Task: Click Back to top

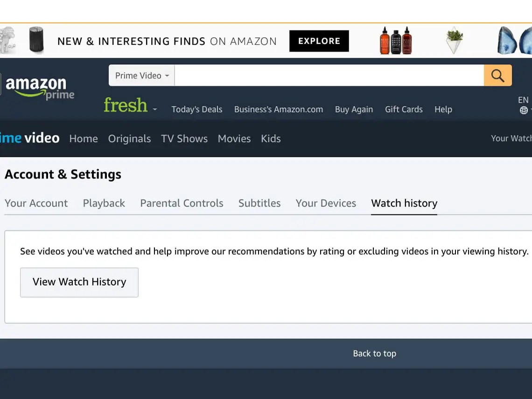Action: pos(375,354)
